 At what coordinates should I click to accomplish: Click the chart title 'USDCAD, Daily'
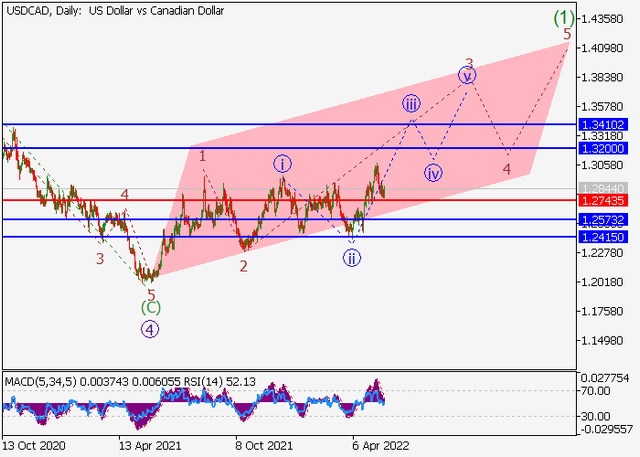click(x=44, y=11)
